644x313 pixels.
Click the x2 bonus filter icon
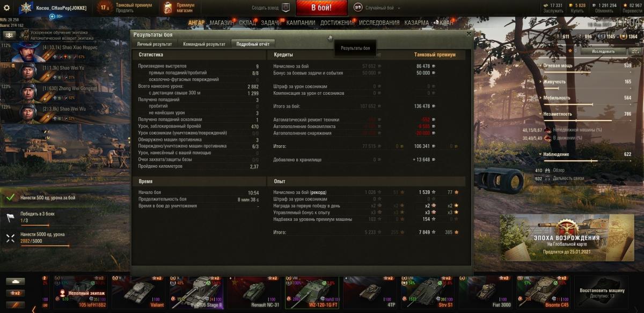pos(16,293)
